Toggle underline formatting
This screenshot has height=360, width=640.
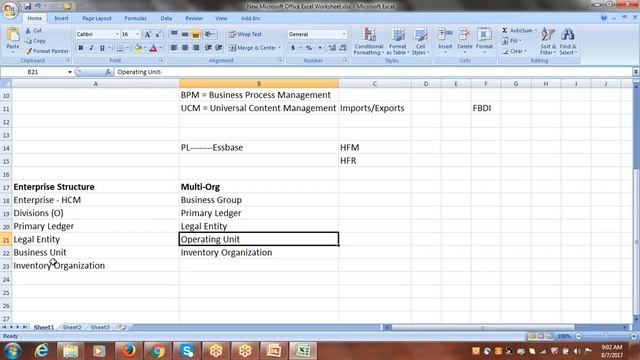(102, 48)
